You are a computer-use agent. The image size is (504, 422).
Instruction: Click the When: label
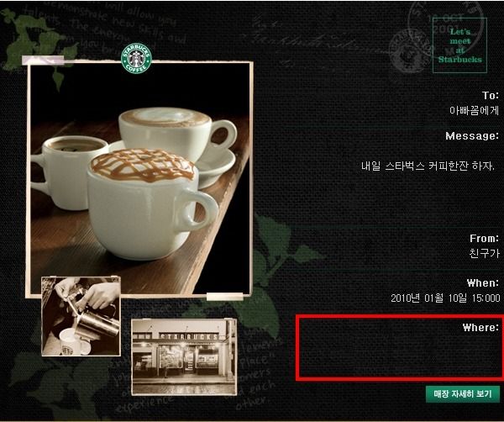point(483,283)
